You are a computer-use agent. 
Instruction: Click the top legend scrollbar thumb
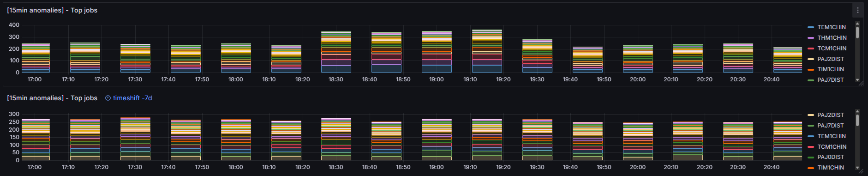857,32
